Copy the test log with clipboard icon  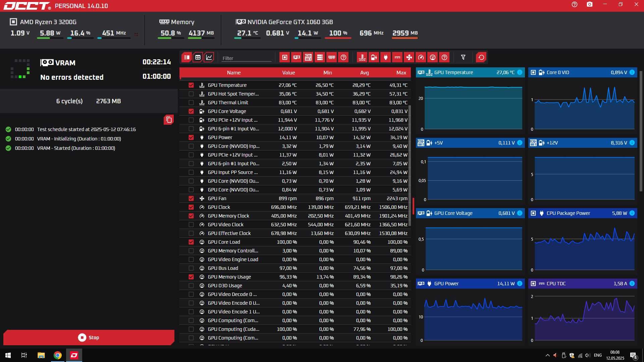tap(169, 120)
